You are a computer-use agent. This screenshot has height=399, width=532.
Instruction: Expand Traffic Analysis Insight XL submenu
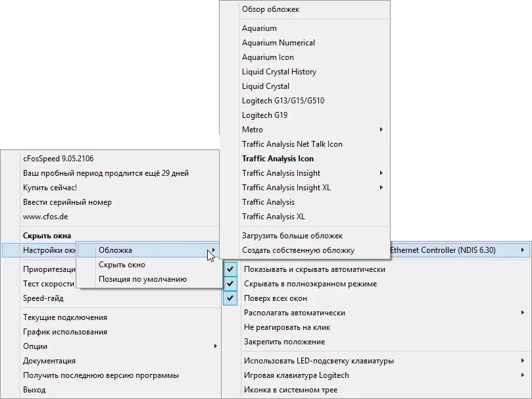(381, 188)
